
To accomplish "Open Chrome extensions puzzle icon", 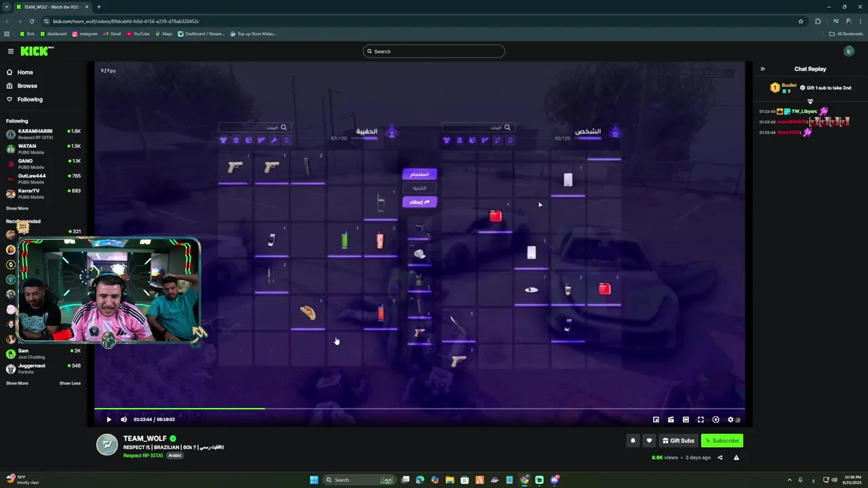I will click(818, 21).
